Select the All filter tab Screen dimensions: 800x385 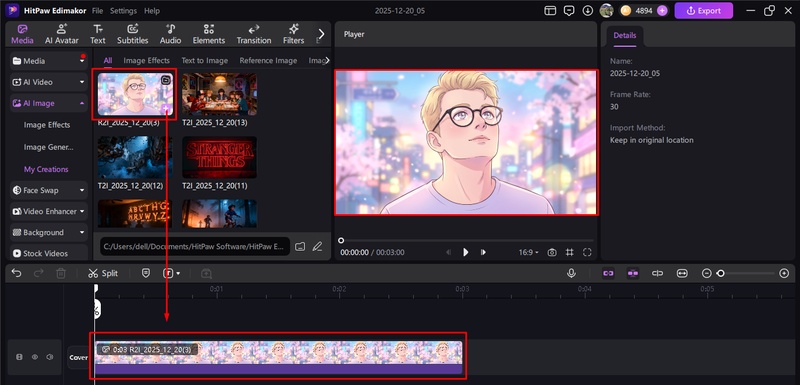click(x=108, y=60)
